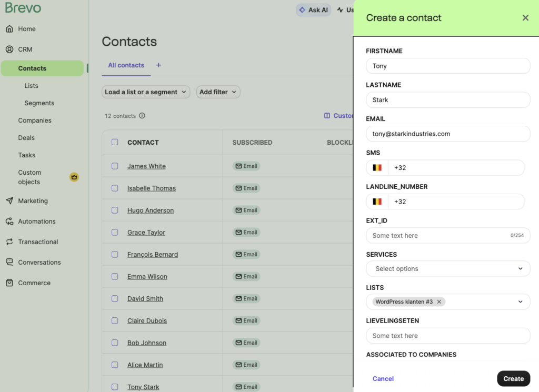The width and height of the screenshot is (539, 392).
Task: Open Transactional via the arrows icon
Action: pos(9,242)
